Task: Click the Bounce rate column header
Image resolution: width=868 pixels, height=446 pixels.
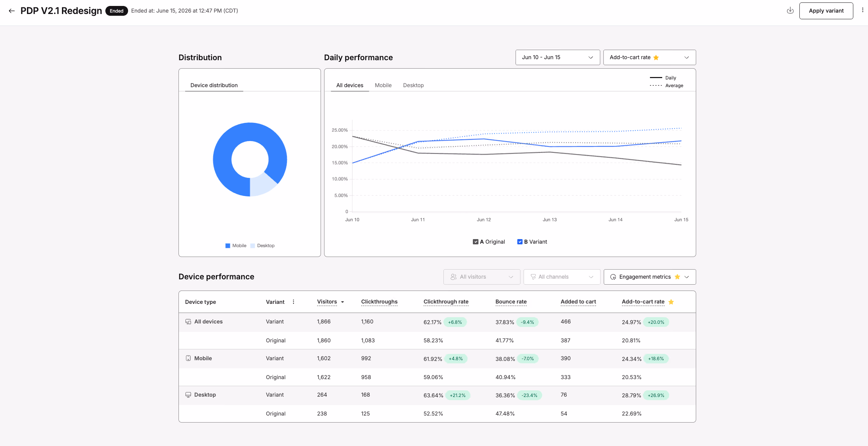Action: pos(511,302)
